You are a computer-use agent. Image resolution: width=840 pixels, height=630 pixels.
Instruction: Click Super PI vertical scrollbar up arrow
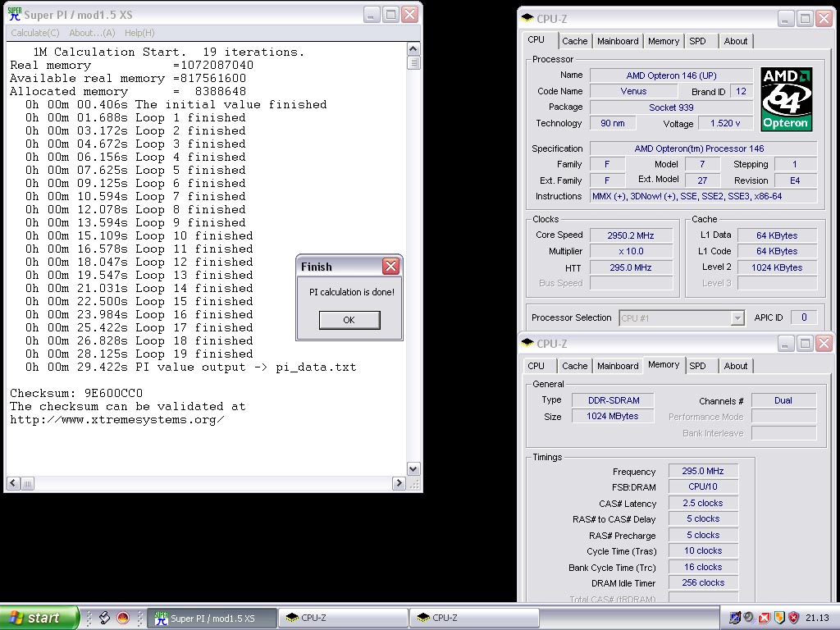[x=413, y=49]
